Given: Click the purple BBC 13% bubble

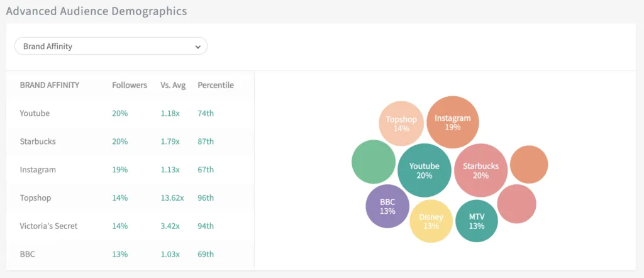Looking at the screenshot, I should point(387,206).
